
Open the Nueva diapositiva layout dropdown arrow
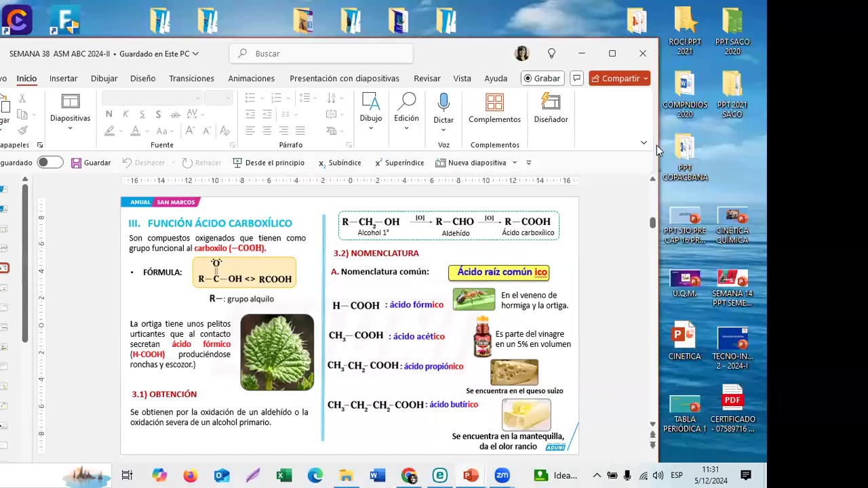pyautogui.click(x=515, y=163)
